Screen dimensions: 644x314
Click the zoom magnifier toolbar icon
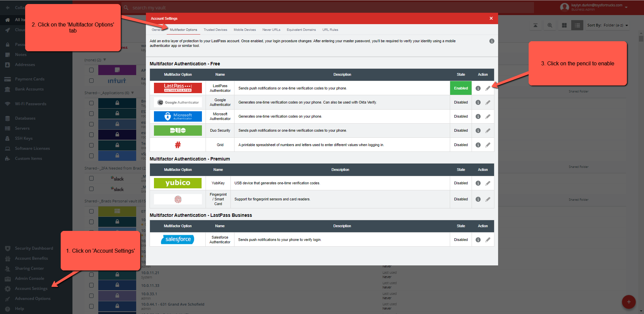550,25
